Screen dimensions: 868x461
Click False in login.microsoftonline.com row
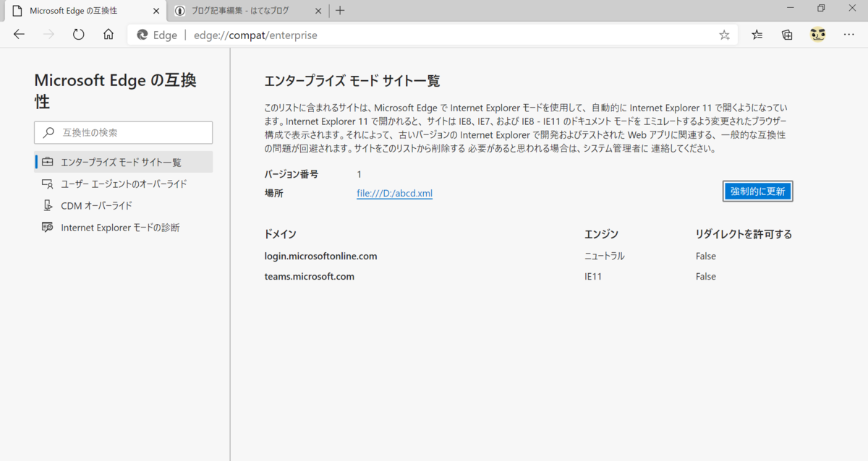tap(706, 256)
